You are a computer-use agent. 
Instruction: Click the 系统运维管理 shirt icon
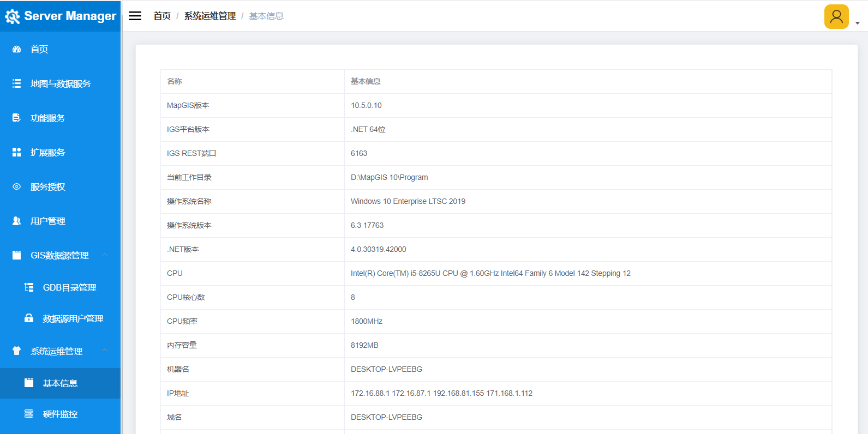[17, 351]
